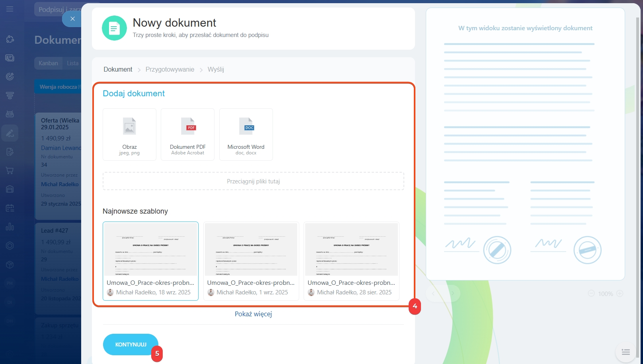Open the DI avatar in the sidebar
The height and width of the screenshot is (364, 643).
(x=10, y=302)
